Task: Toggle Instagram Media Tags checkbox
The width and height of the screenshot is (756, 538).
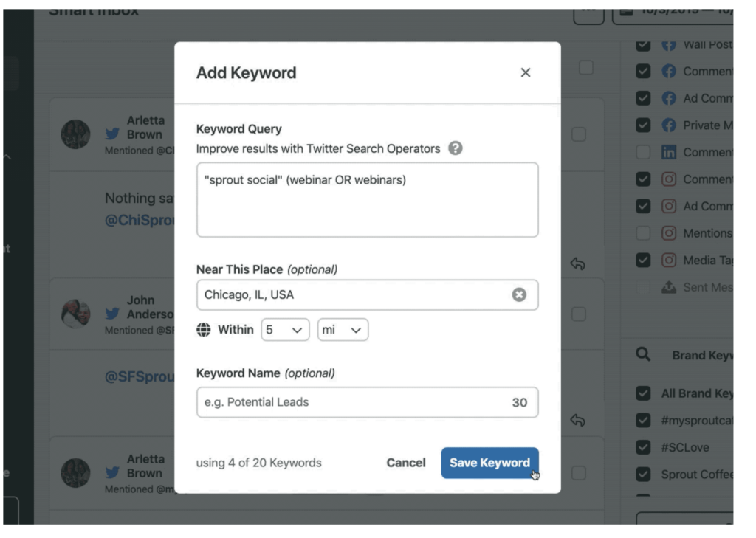Action: point(643,261)
